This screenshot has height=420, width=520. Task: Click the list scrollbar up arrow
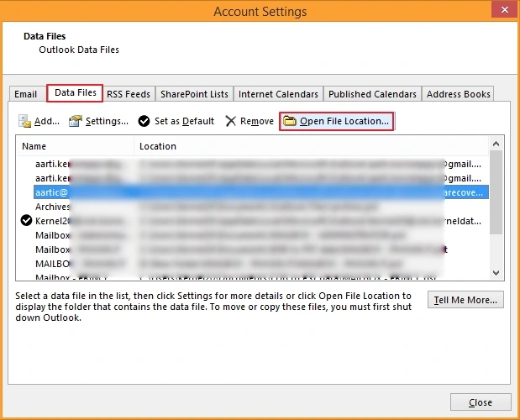pos(496,144)
